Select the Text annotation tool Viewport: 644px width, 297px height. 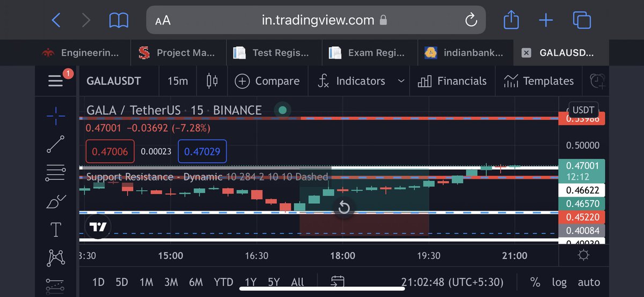pyautogui.click(x=56, y=230)
